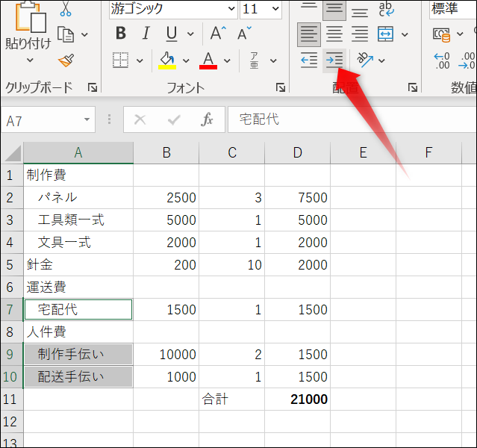Viewport: 477px width, 448px height.
Task: Open the phonetic guide dropdown arrow
Action: [x=273, y=60]
